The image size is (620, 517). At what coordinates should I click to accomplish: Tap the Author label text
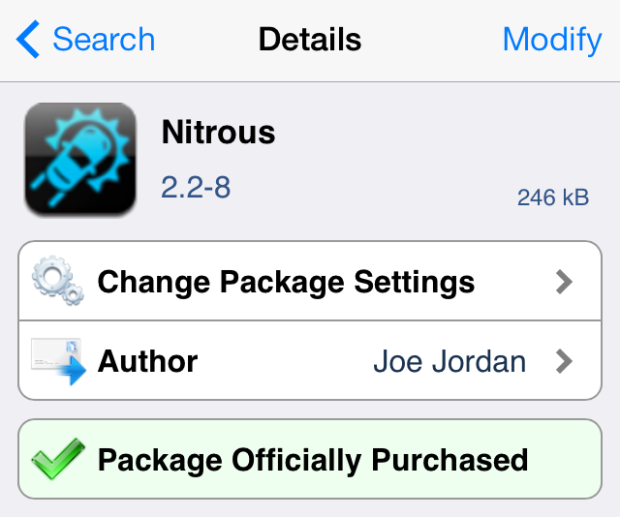coord(148,361)
